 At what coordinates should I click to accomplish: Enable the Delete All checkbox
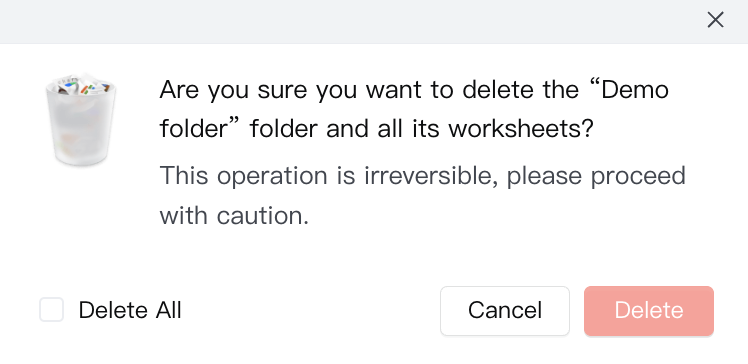(52, 310)
